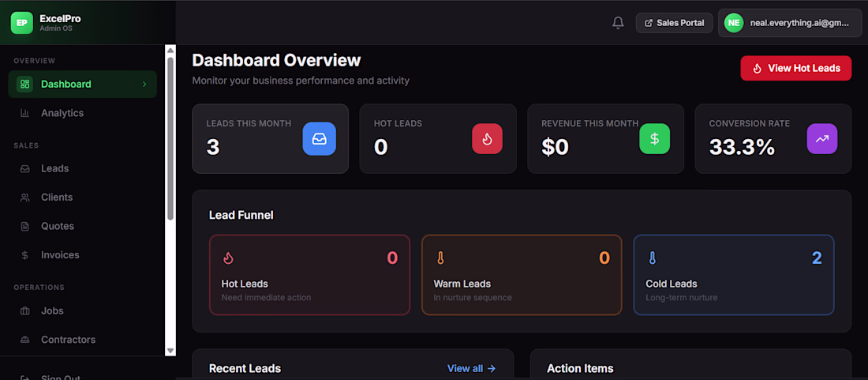This screenshot has height=380, width=868.
Task: Open the Dashboard menu item
Action: [x=83, y=85]
